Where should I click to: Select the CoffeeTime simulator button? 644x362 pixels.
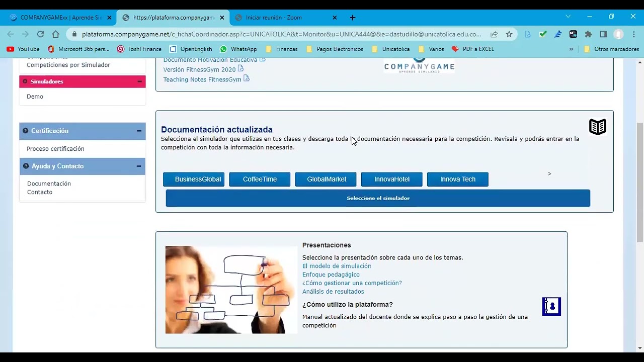[x=260, y=179]
